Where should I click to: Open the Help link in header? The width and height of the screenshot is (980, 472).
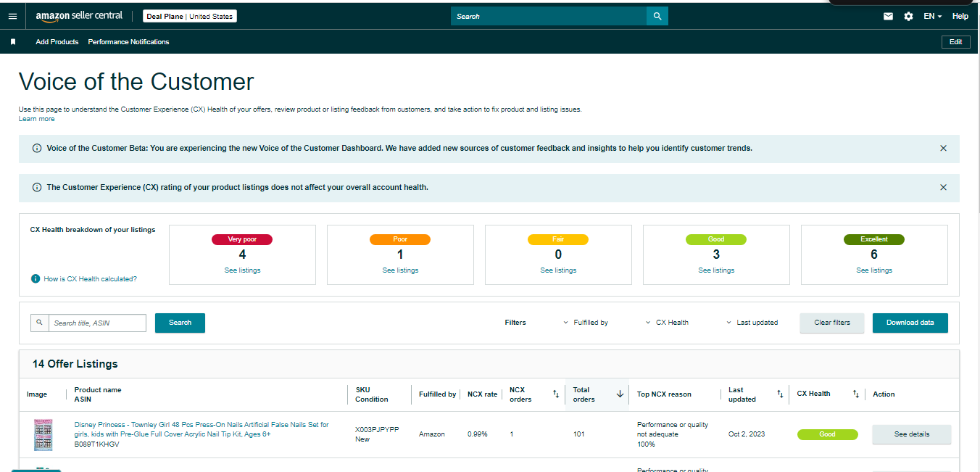click(x=960, y=16)
